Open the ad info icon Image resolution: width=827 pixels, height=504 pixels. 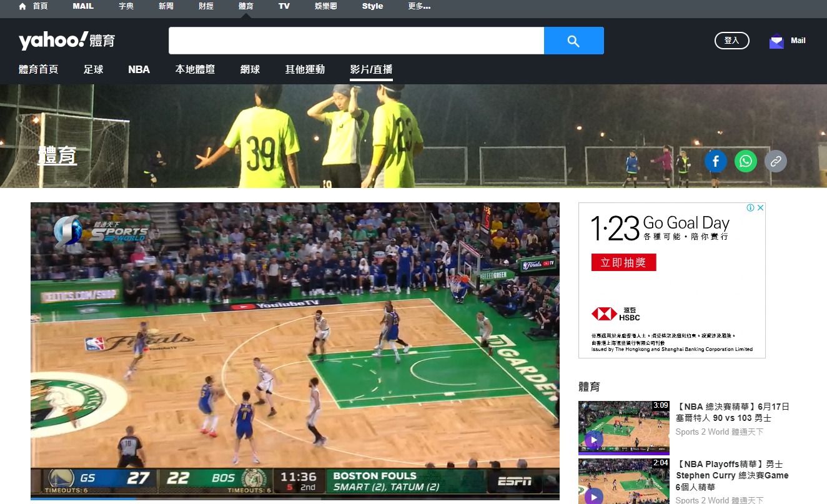click(751, 208)
